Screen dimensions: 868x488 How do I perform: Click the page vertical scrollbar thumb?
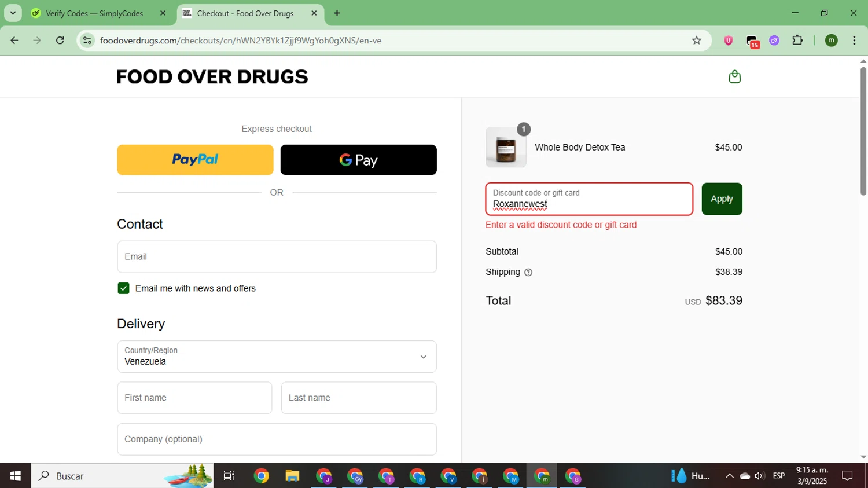click(x=863, y=131)
